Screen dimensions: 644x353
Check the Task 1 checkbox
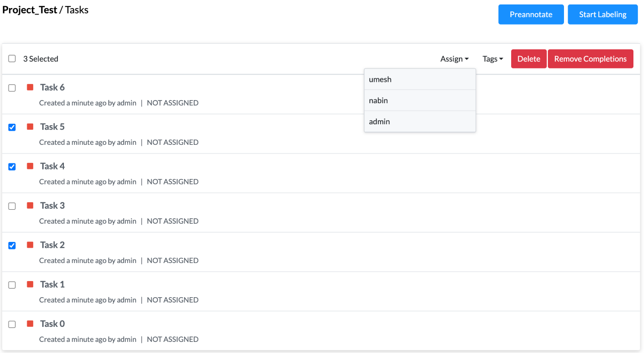coord(12,285)
